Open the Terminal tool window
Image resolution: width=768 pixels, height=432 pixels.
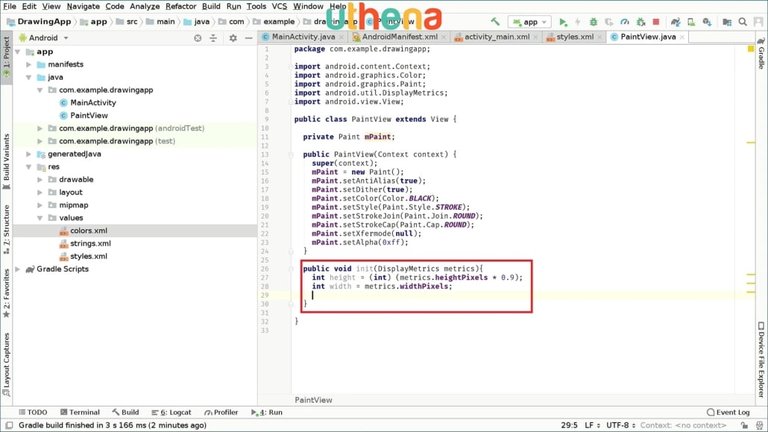pos(78,412)
